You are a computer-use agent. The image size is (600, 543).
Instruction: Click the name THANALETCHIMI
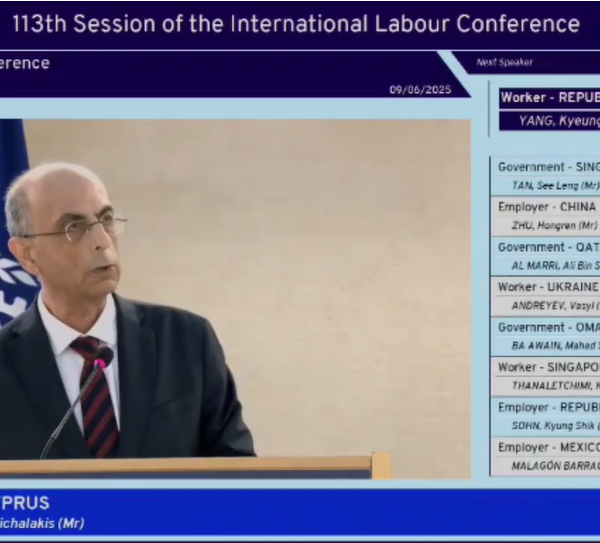[x=554, y=386]
